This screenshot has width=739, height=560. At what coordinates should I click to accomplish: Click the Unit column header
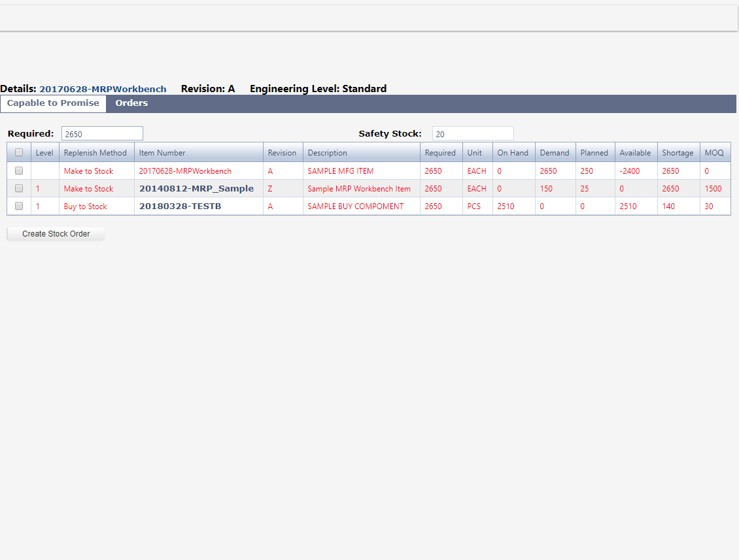click(477, 153)
